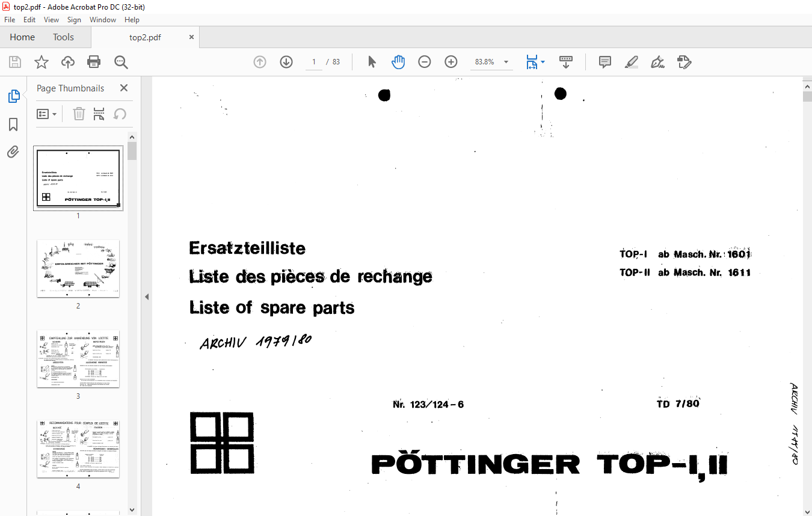Click the "PÖTTINGER TOP-I,II" title text

[x=550, y=464]
